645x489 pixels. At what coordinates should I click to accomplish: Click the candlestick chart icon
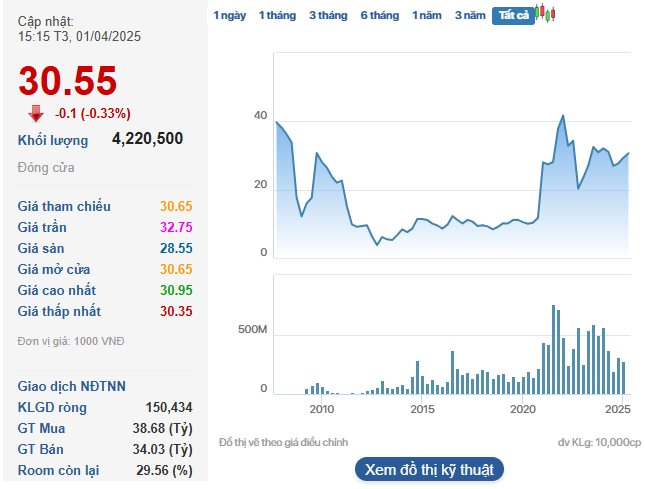pyautogui.click(x=545, y=14)
